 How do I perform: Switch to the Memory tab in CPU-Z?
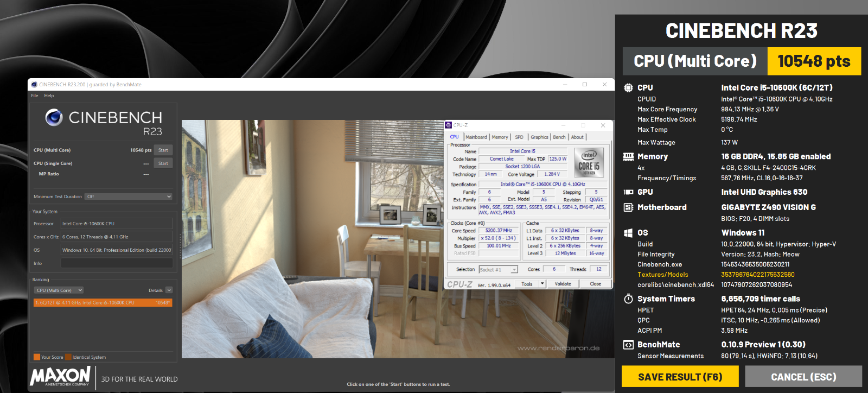(500, 137)
